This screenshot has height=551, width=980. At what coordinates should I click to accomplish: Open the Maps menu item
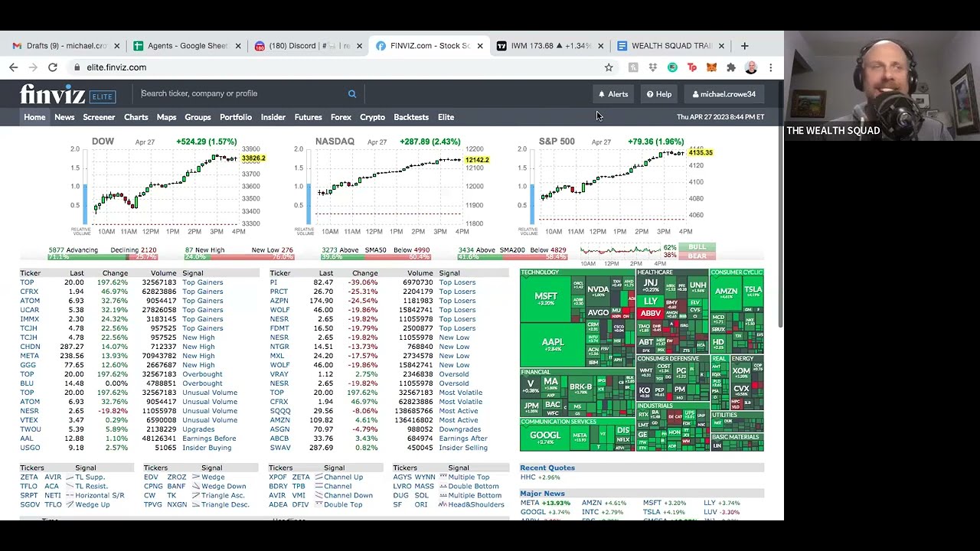[x=166, y=117]
